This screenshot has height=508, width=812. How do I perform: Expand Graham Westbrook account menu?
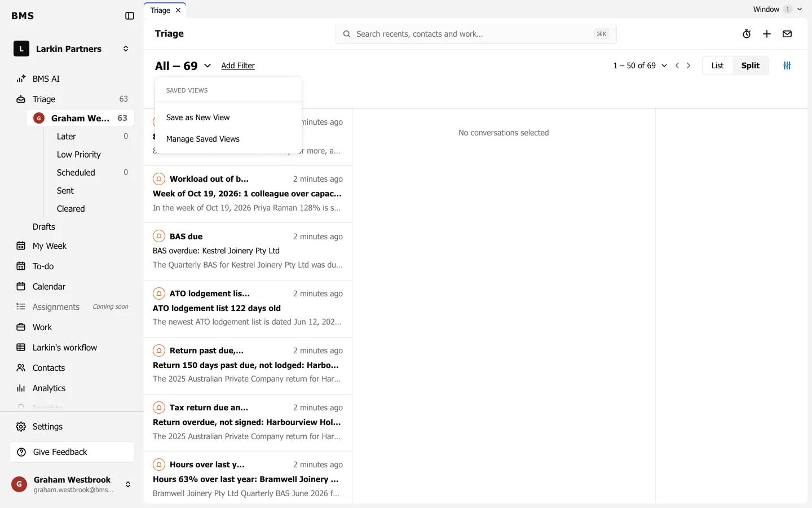tap(72, 484)
